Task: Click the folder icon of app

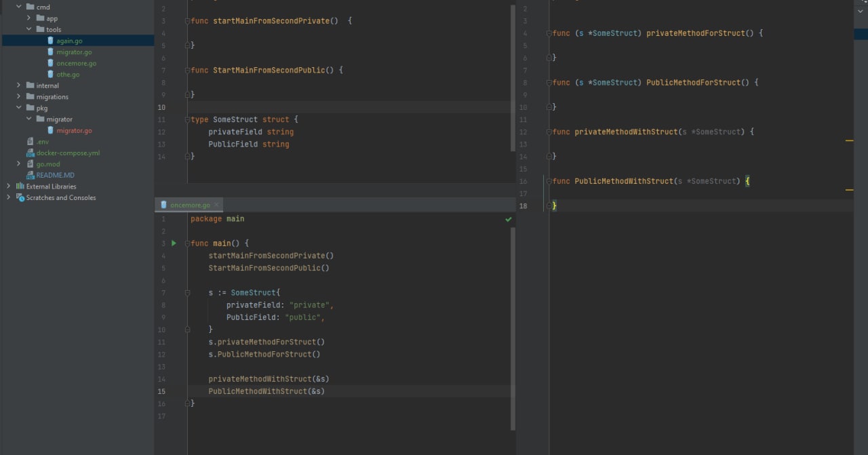Action: (40, 18)
